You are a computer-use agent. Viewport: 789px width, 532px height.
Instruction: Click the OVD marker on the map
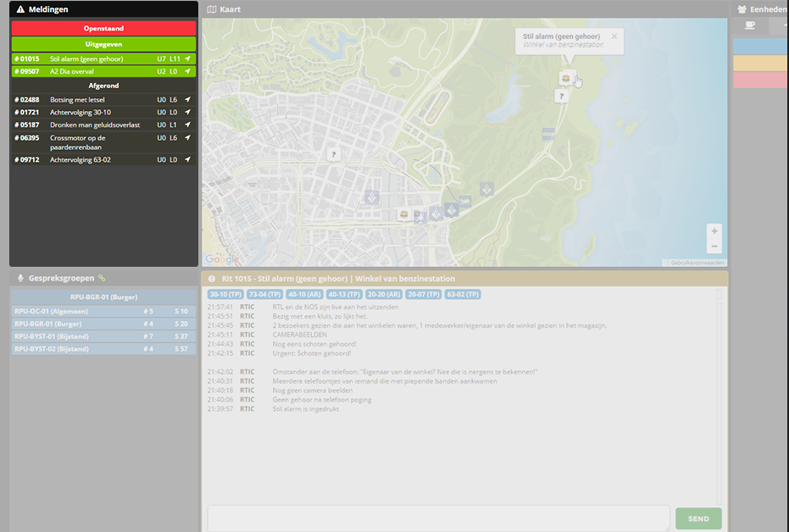547,133
